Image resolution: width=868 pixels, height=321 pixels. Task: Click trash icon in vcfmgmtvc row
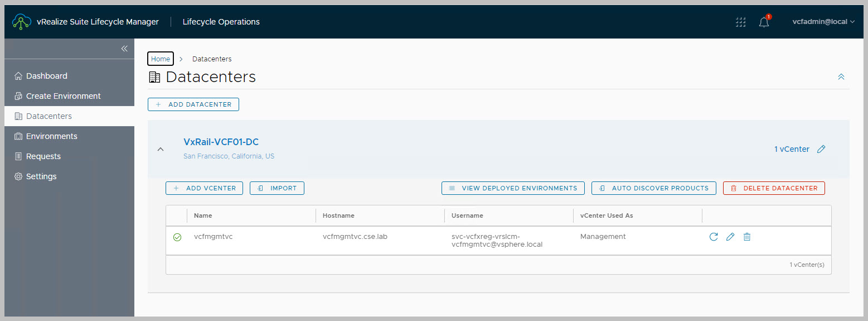[747, 237]
